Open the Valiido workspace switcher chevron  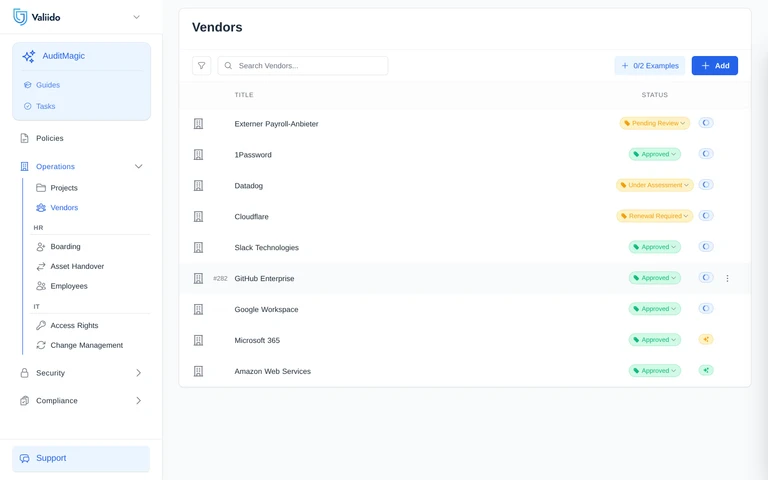click(137, 17)
